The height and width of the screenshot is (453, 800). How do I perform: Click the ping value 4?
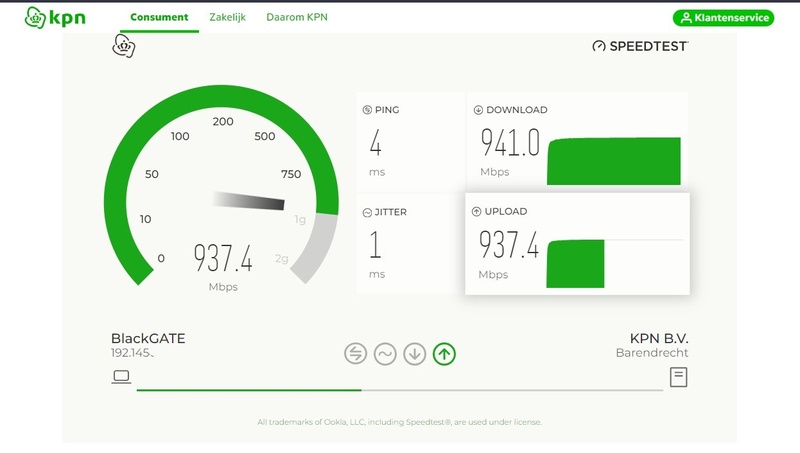click(x=376, y=142)
